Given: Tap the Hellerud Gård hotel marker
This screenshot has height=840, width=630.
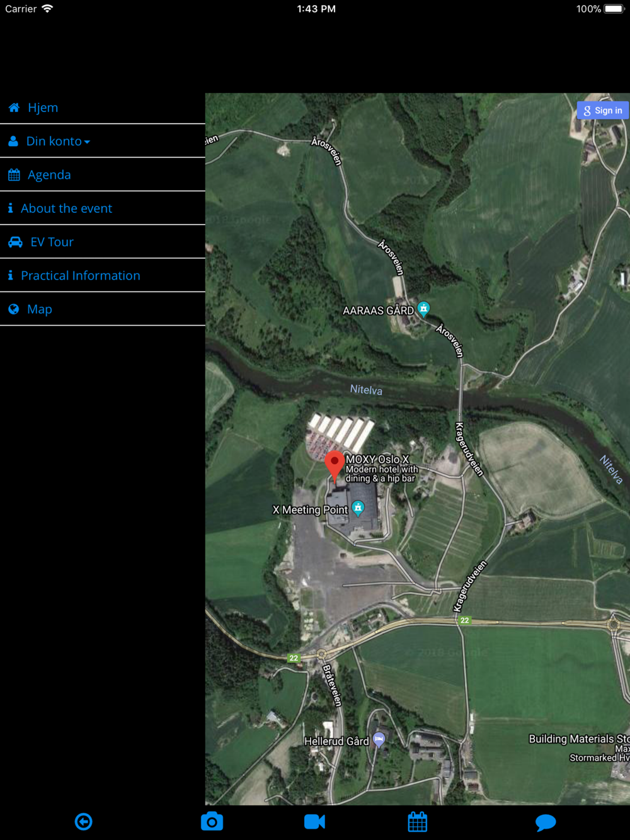Looking at the screenshot, I should tap(379, 739).
